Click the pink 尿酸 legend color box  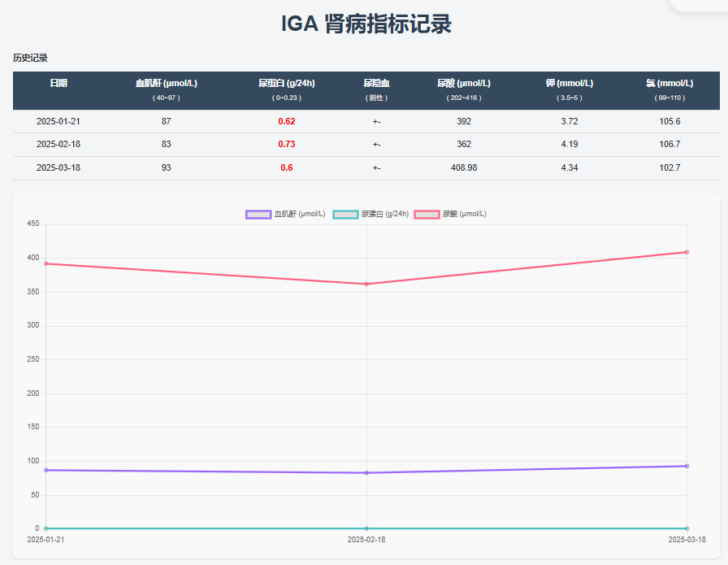click(x=427, y=214)
